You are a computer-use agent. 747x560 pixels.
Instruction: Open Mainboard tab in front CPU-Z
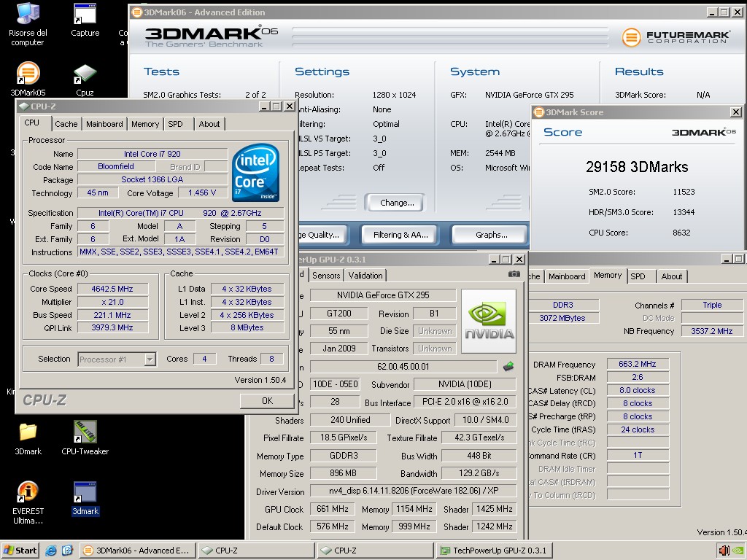104,124
